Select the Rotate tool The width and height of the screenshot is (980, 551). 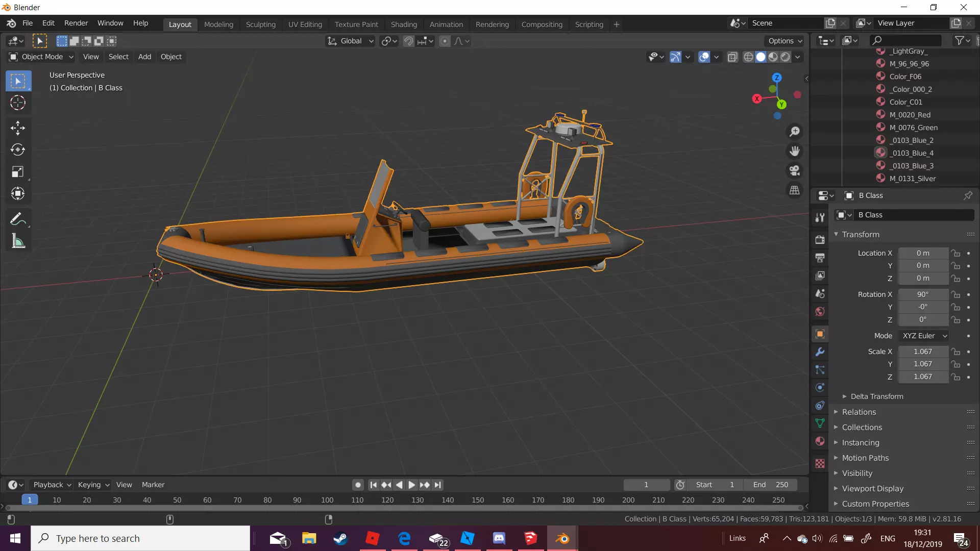coord(18,150)
